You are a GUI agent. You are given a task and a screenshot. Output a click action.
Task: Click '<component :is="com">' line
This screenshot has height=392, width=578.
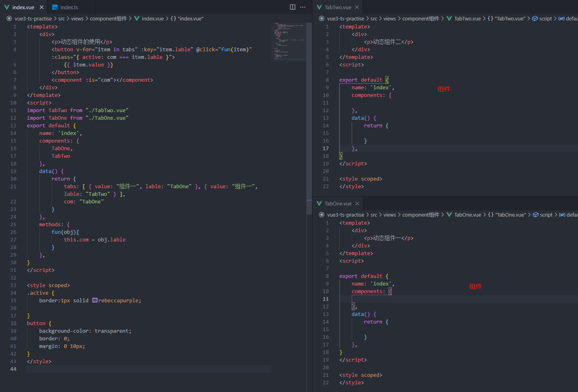102,80
